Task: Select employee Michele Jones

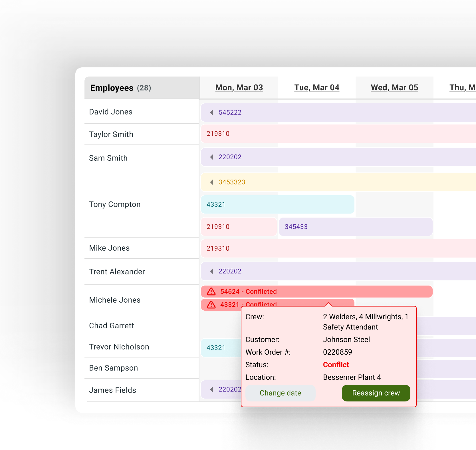Action: (114, 300)
